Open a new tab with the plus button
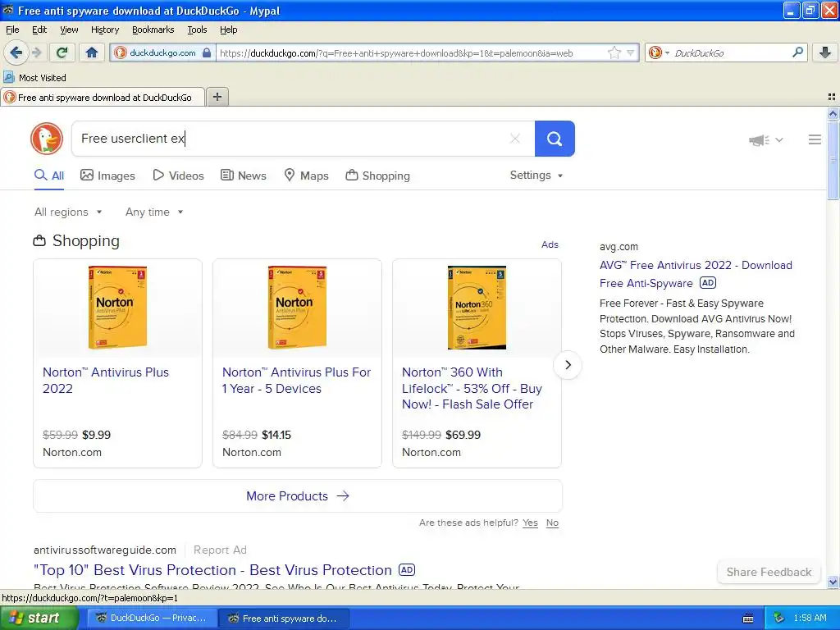The image size is (840, 630). tap(217, 97)
